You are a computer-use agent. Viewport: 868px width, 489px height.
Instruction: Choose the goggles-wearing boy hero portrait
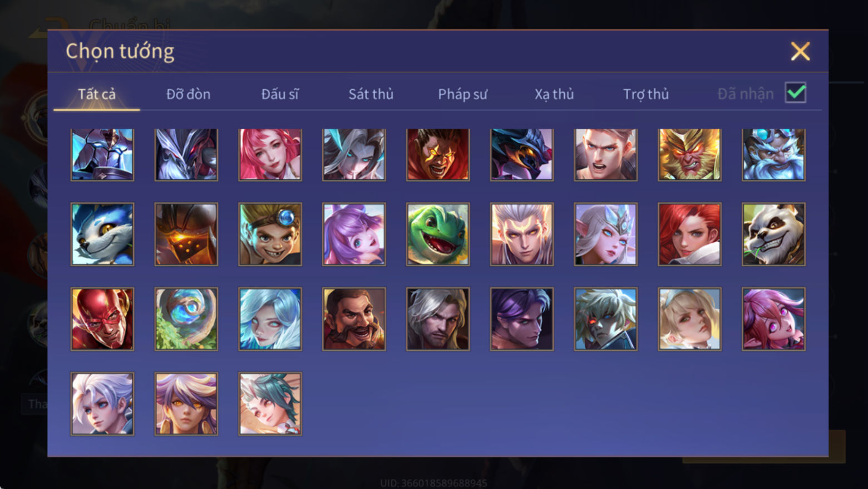[270, 234]
